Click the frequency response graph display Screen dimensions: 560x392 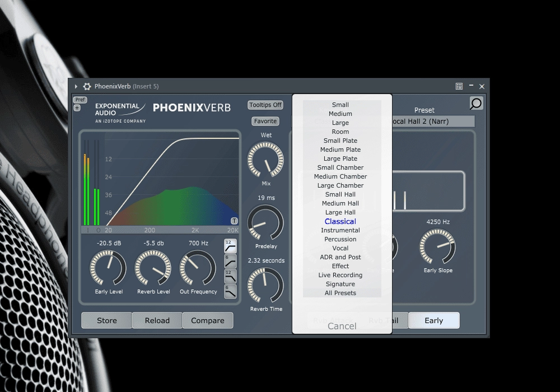pyautogui.click(x=172, y=180)
